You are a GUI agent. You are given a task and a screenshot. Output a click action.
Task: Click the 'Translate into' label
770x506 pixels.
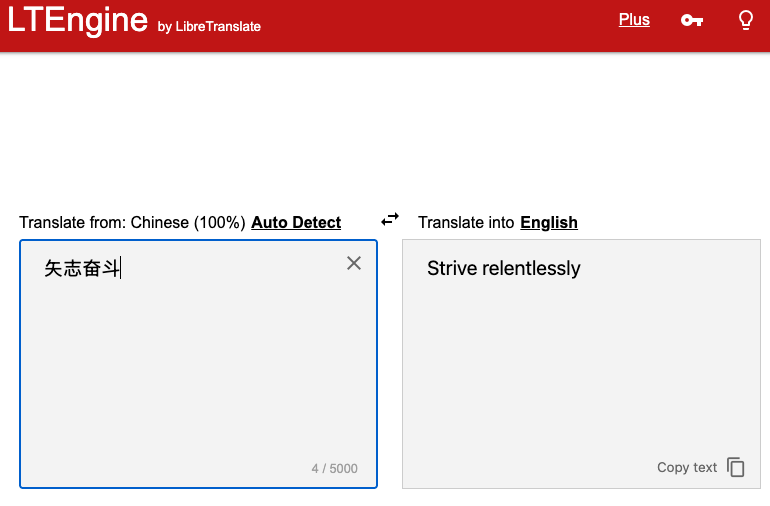pos(466,222)
